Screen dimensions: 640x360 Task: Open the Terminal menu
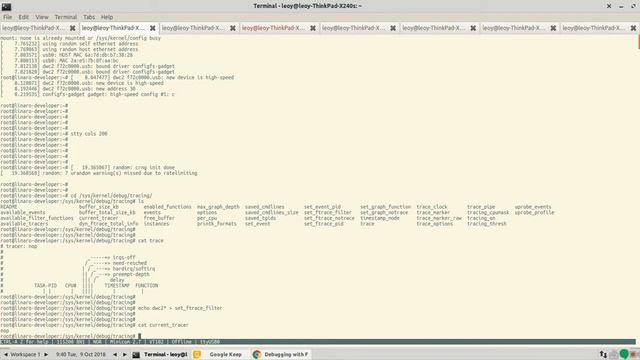pos(66,17)
